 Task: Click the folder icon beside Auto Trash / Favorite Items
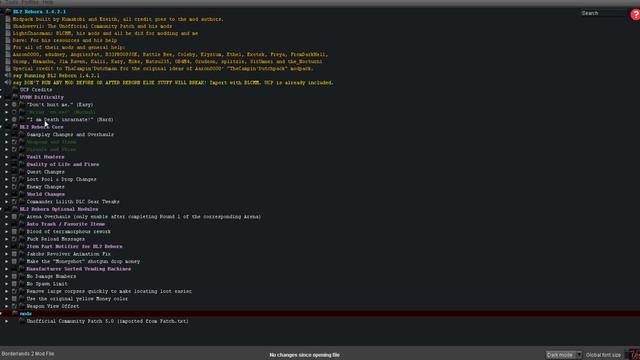[22, 224]
